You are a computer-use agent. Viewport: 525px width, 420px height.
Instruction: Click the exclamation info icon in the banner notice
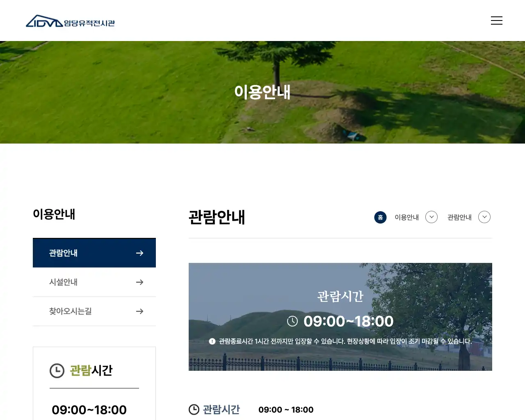click(x=212, y=340)
